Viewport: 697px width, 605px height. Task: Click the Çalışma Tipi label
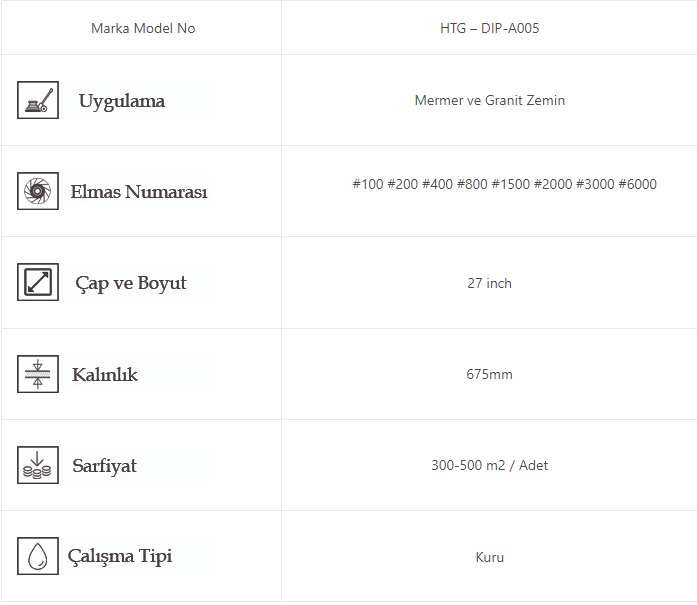[x=120, y=556]
